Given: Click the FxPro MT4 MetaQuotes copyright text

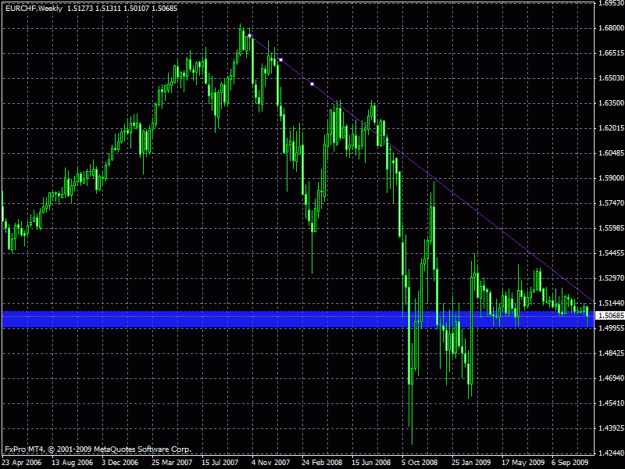Looking at the screenshot, I should click(98, 449).
